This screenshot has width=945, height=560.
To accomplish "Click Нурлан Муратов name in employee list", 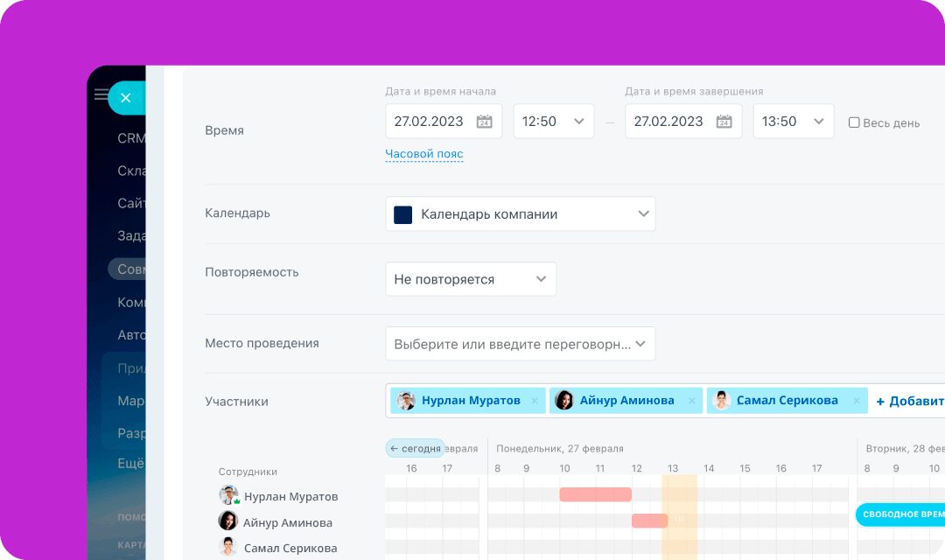I will coord(291,497).
